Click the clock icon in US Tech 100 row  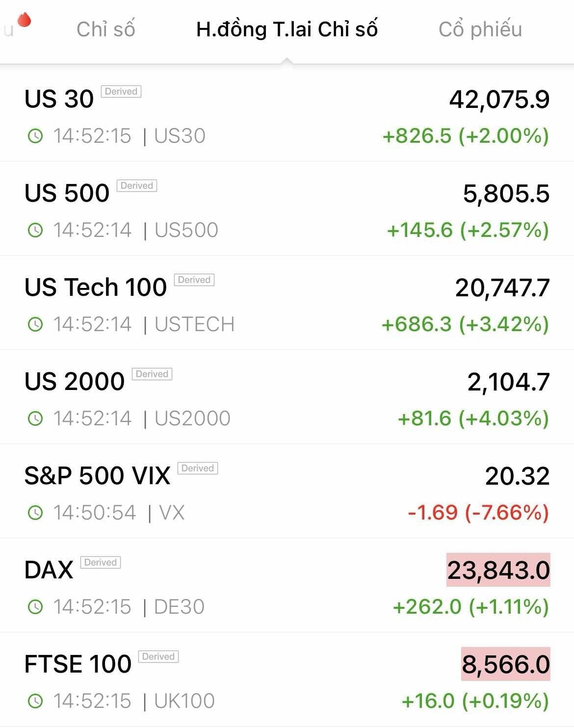click(35, 324)
